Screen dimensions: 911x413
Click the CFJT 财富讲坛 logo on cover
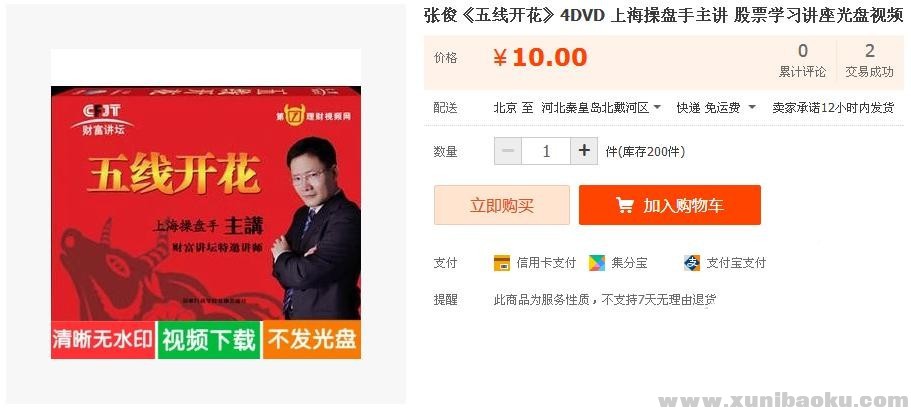102,119
